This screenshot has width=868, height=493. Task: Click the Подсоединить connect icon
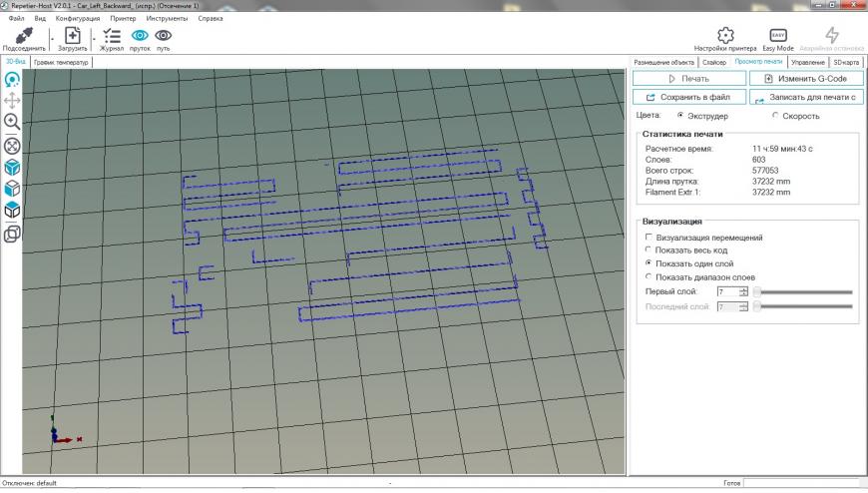point(22,35)
